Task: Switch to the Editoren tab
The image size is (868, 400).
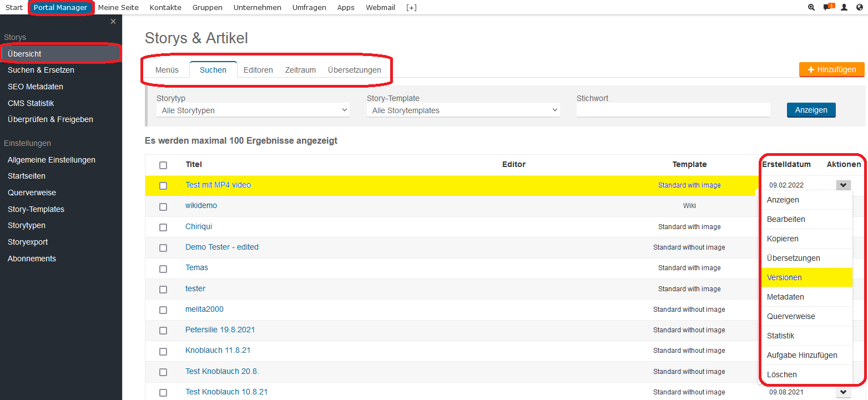Action: coord(258,70)
